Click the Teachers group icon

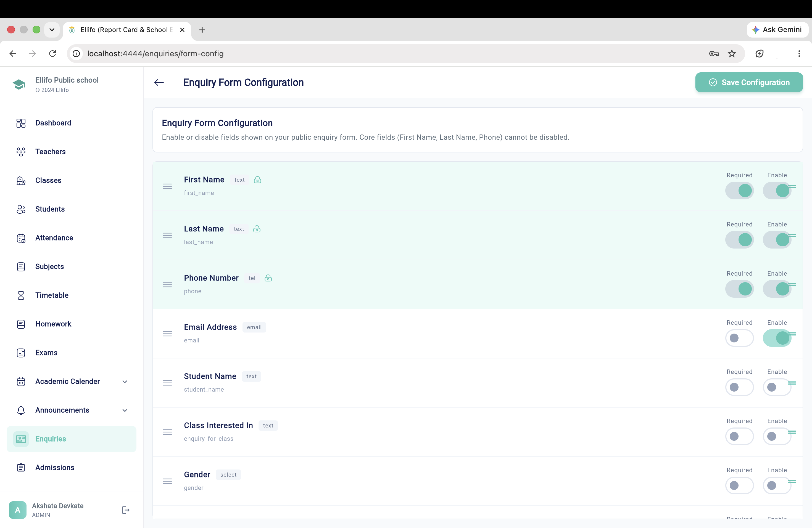(x=21, y=152)
